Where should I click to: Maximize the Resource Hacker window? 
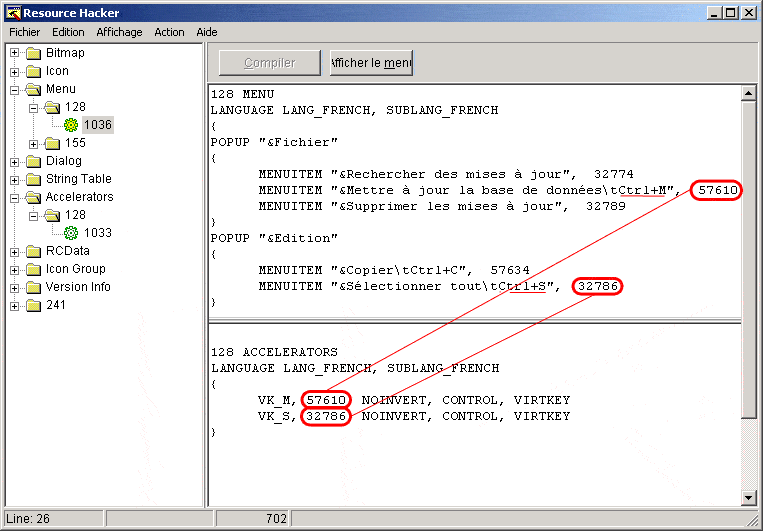(x=731, y=13)
